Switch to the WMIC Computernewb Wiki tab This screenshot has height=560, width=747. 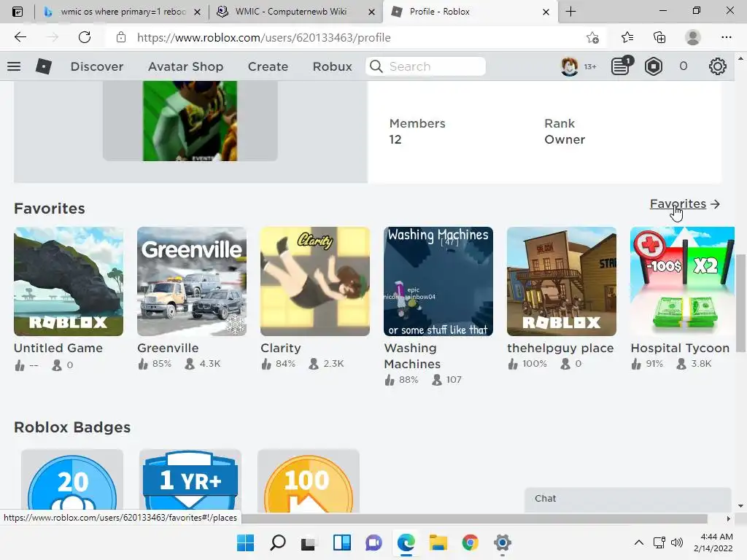pos(295,12)
